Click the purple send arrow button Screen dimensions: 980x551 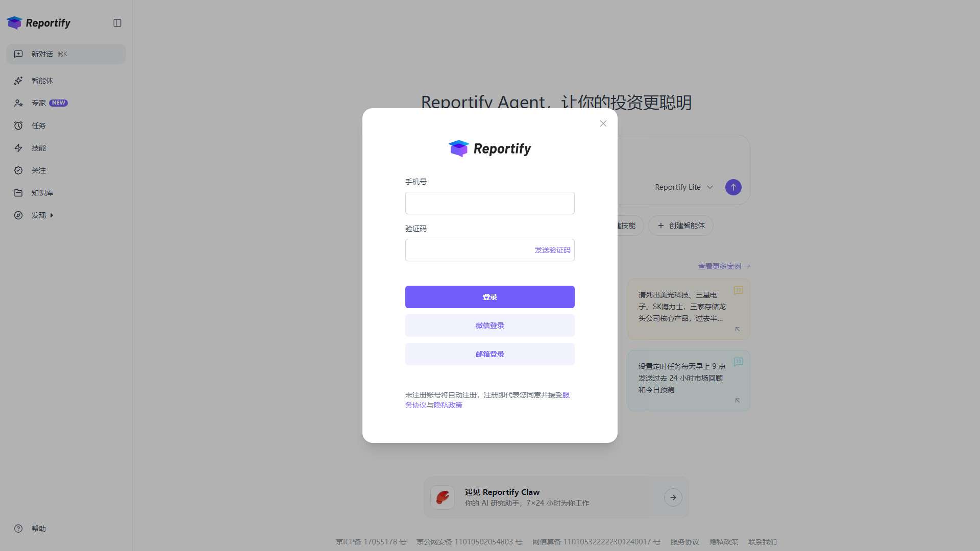pyautogui.click(x=733, y=187)
